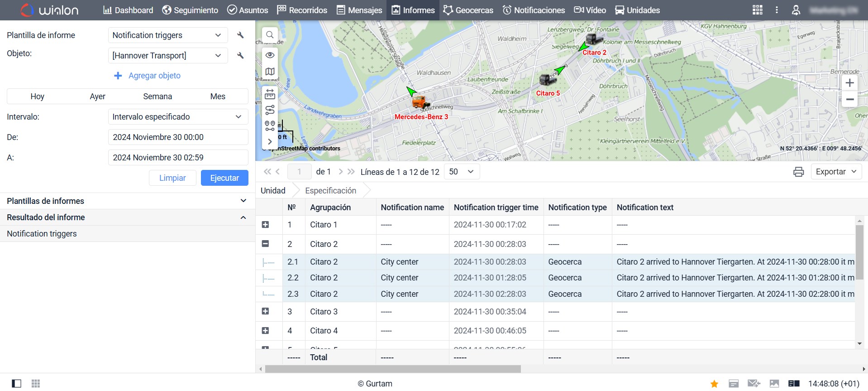Click the wrench icon next to report template
This screenshot has height=391, width=868.
(240, 35)
